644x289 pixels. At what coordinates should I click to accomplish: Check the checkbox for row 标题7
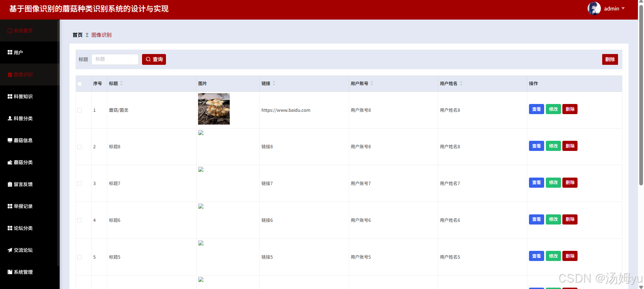pyautogui.click(x=80, y=184)
